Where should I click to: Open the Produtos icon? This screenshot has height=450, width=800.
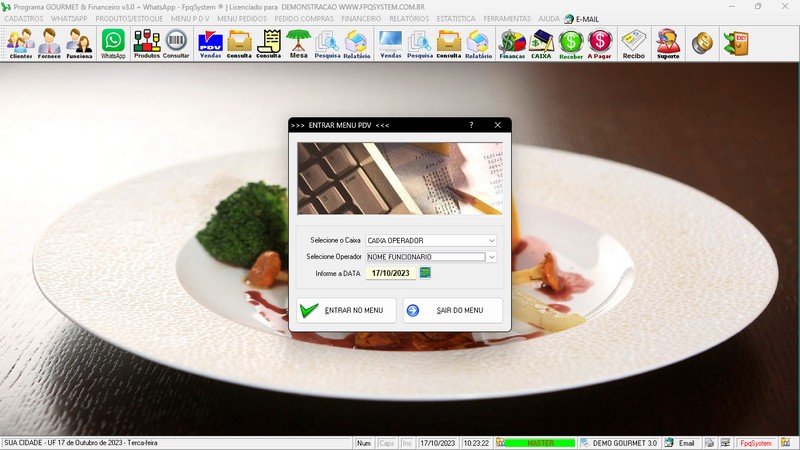tap(147, 44)
